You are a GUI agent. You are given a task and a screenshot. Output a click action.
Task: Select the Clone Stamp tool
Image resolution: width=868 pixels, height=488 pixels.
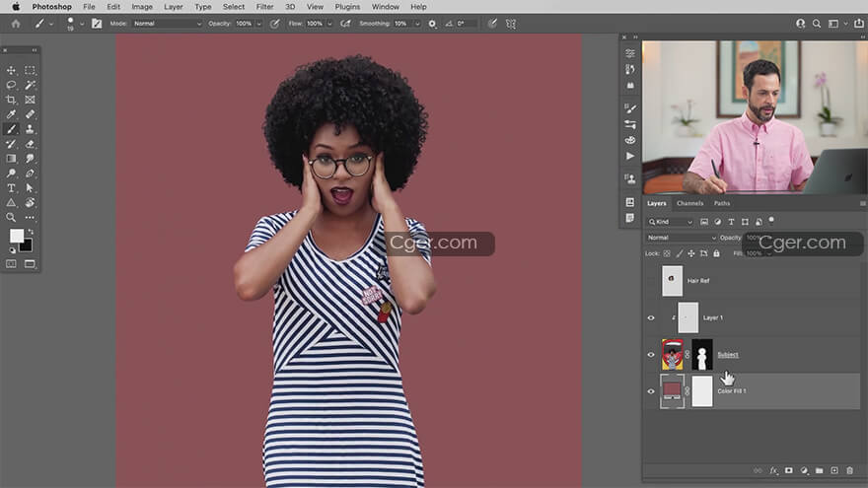point(30,129)
